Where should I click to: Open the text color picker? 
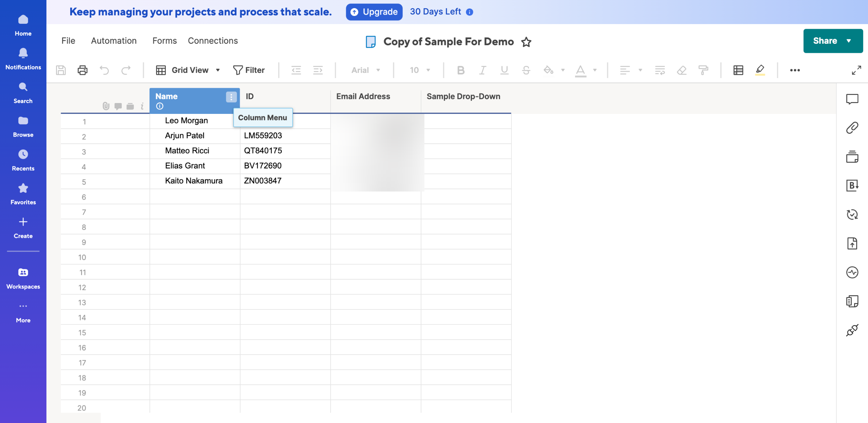click(580, 70)
